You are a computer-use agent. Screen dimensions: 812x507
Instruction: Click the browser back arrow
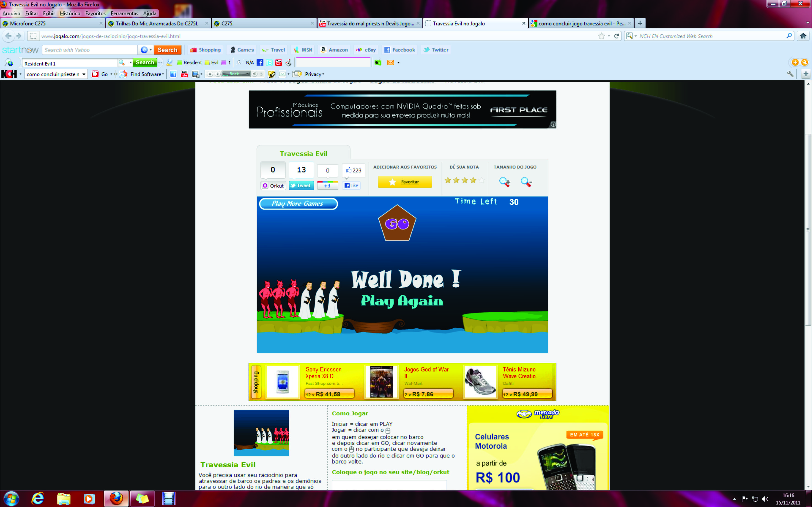[x=8, y=36]
